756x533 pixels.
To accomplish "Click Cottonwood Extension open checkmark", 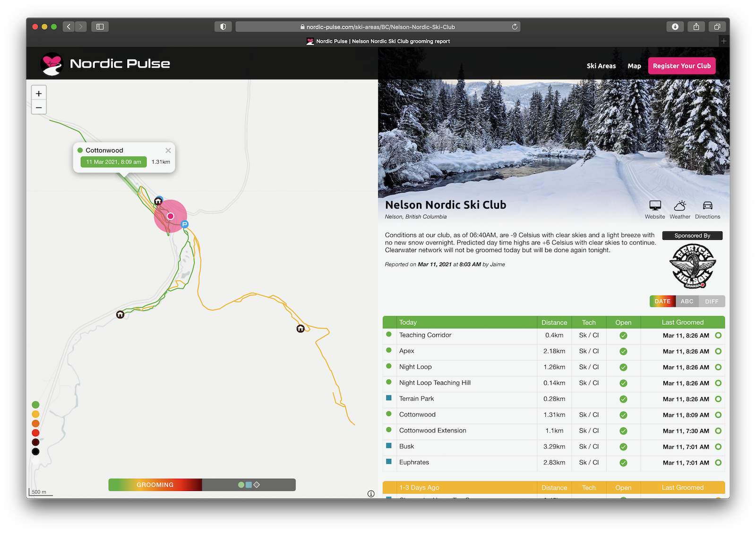I will [x=623, y=431].
